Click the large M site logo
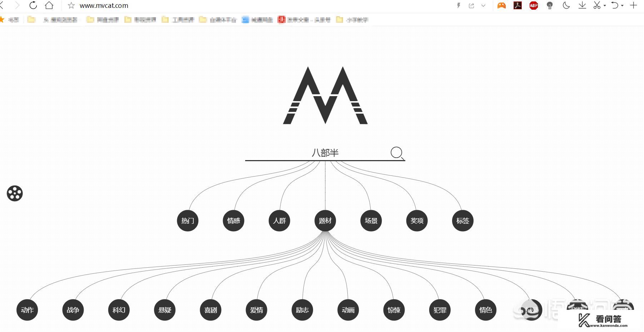The width and height of the screenshot is (644, 332). tap(325, 95)
